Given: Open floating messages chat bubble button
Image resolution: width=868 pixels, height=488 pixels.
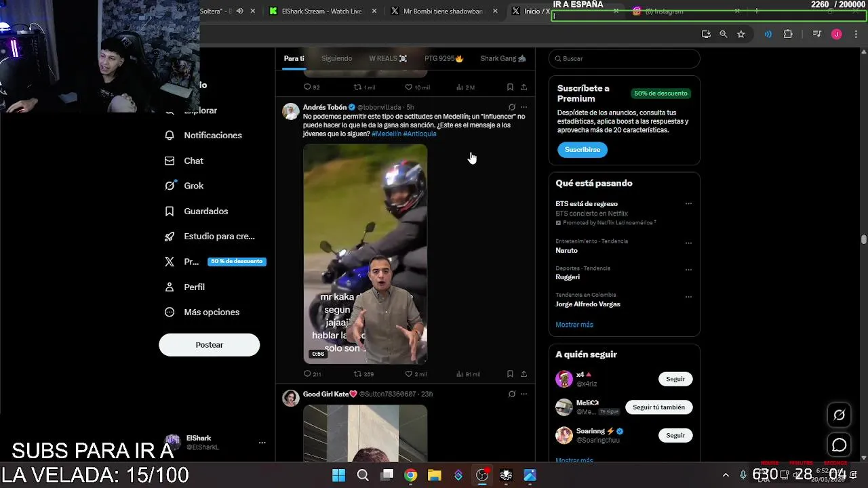Looking at the screenshot, I should [840, 445].
